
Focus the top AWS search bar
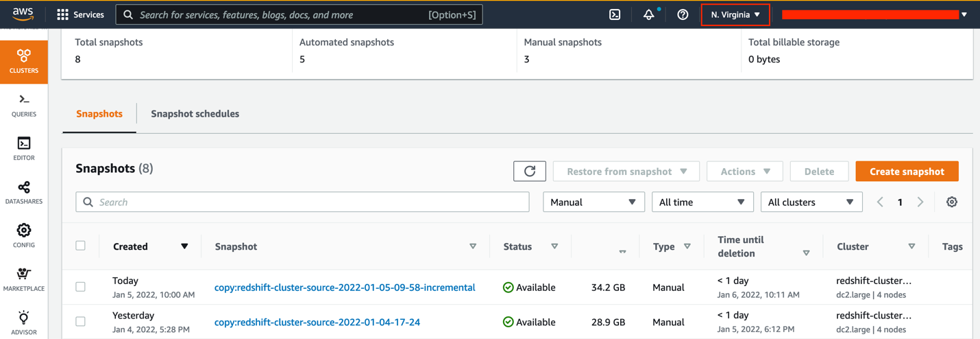(x=299, y=14)
